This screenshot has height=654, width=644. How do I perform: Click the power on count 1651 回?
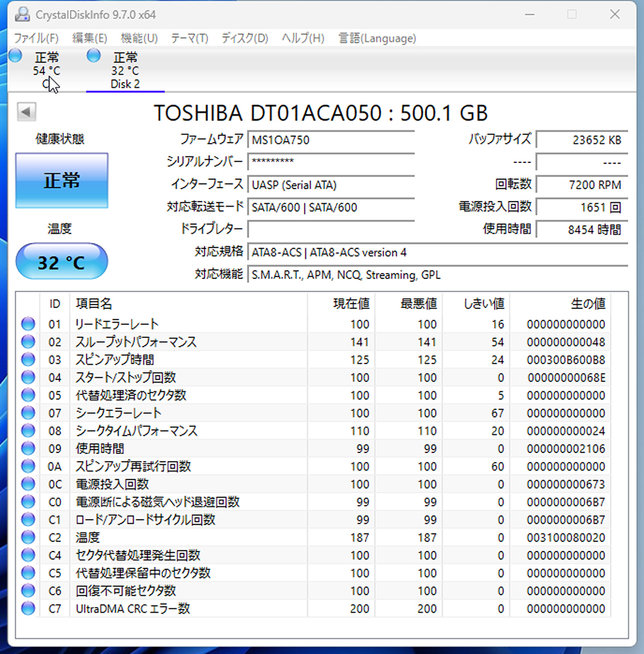(582, 207)
